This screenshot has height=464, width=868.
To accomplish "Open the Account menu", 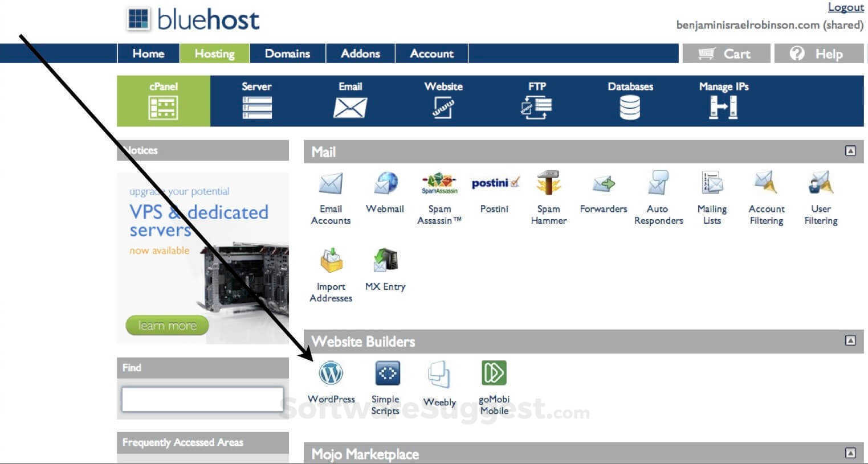I will click(x=432, y=54).
